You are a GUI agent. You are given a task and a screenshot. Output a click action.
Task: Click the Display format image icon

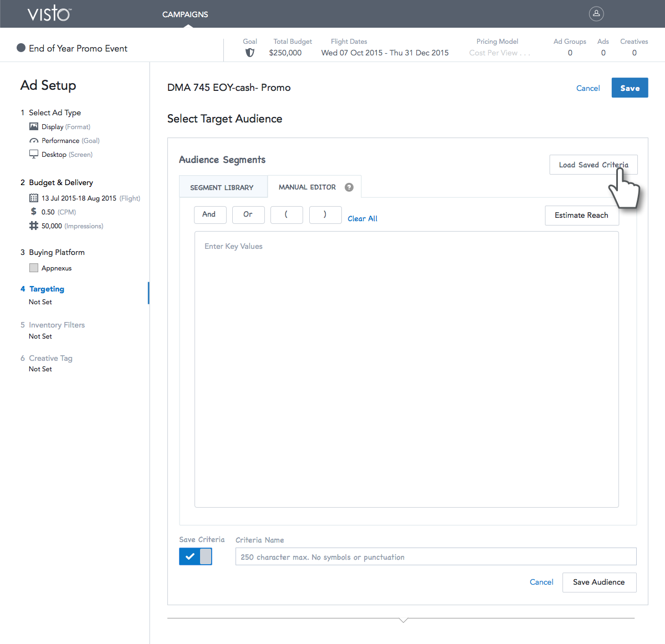pyautogui.click(x=34, y=126)
